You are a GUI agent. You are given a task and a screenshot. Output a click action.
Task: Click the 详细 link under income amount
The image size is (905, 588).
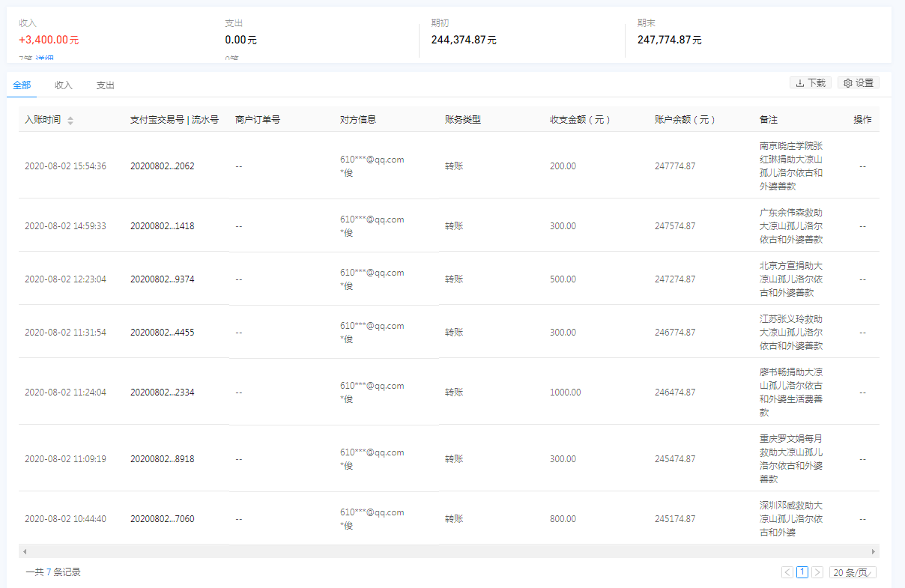click(44, 58)
